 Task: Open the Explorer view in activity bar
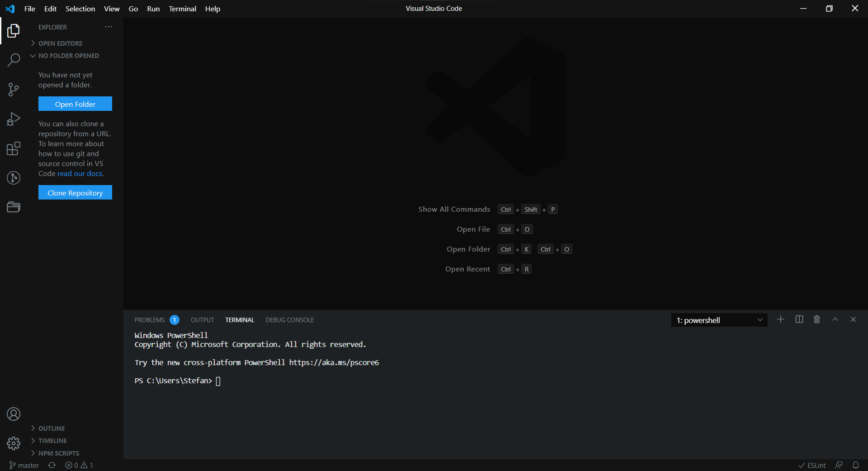(x=14, y=31)
